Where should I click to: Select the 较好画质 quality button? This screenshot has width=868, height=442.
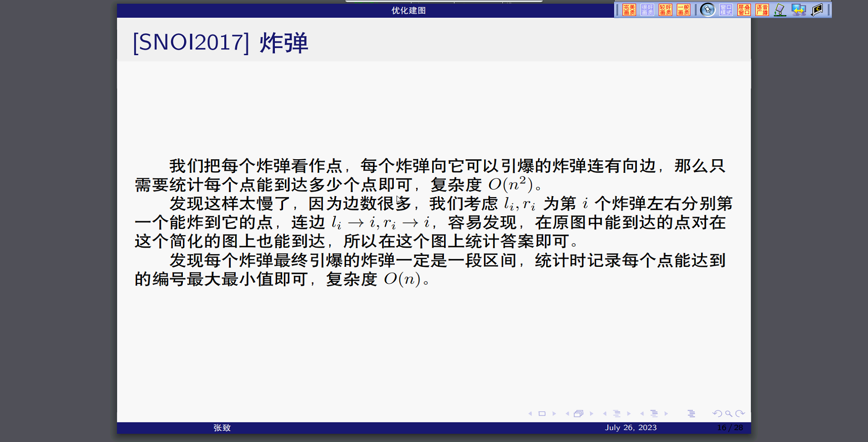coord(666,10)
